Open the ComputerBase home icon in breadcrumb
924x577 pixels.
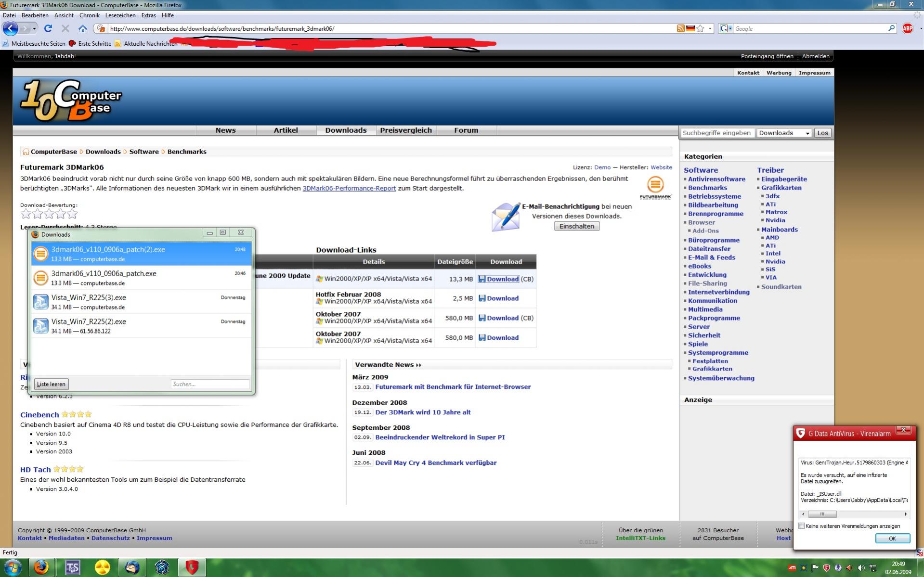point(26,152)
